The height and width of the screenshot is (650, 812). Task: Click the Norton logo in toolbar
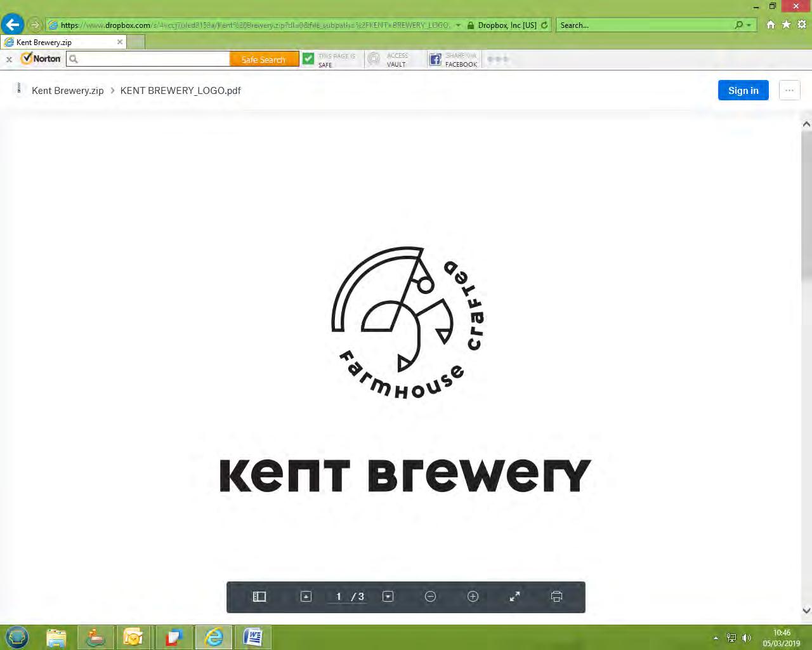point(41,58)
